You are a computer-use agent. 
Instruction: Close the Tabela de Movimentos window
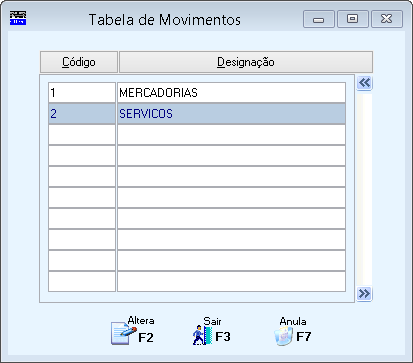tap(387, 19)
